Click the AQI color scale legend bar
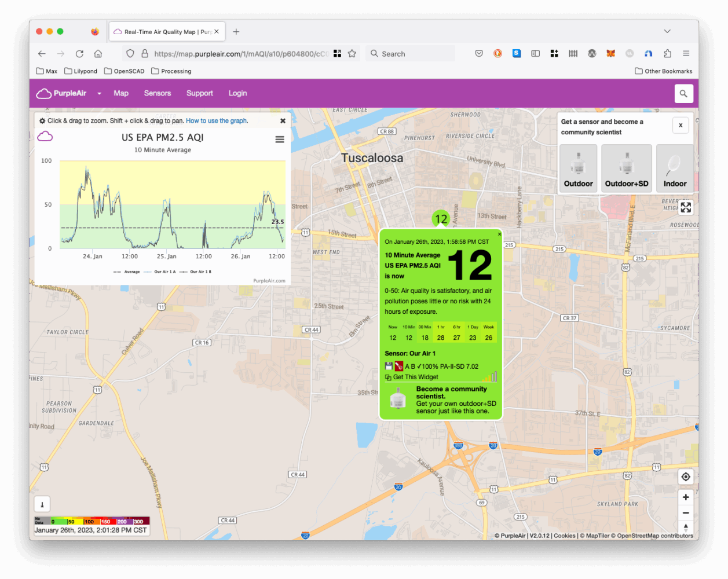 pos(92,521)
